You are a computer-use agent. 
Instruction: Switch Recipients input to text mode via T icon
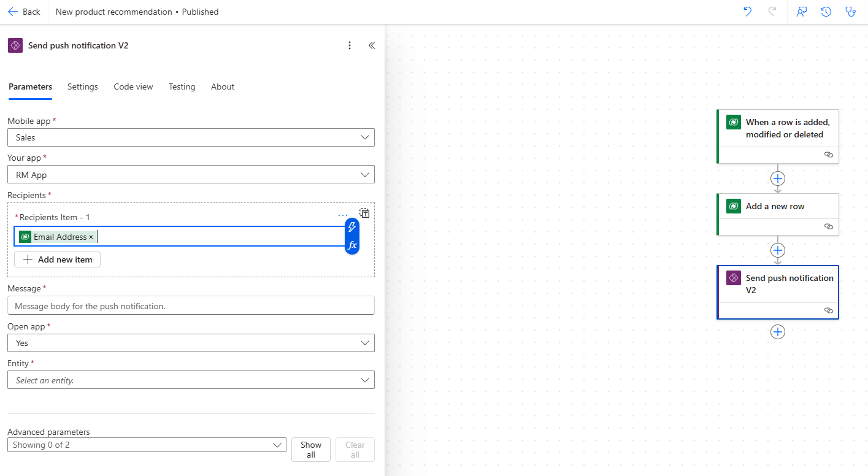(x=364, y=213)
